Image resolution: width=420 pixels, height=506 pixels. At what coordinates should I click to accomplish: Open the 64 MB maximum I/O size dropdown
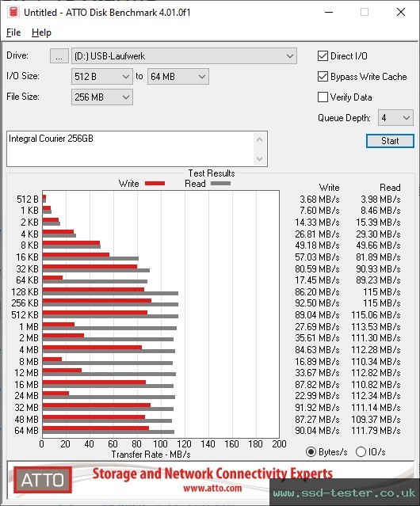pos(178,77)
